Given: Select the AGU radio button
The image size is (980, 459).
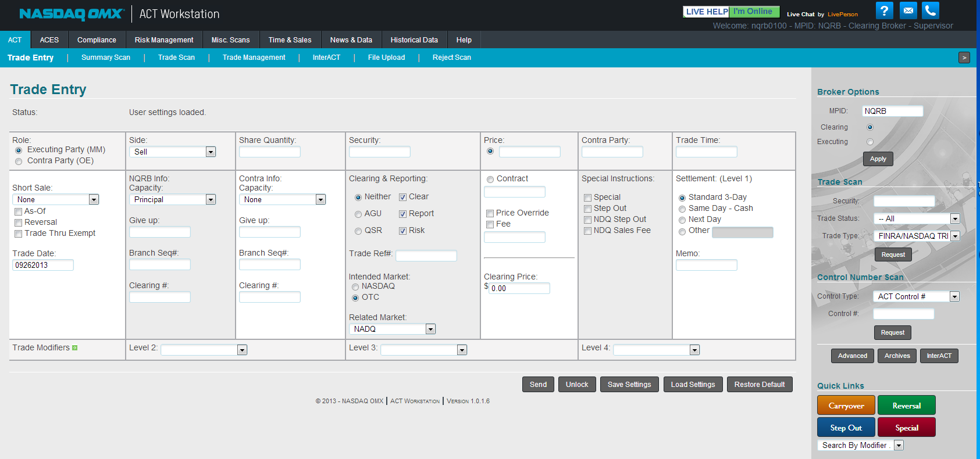Looking at the screenshot, I should [358, 214].
